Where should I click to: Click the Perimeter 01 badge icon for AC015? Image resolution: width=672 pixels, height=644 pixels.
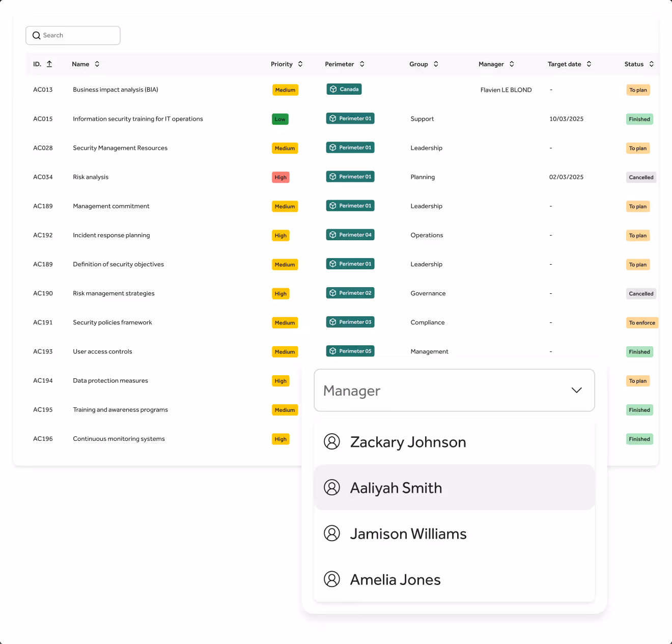(332, 118)
